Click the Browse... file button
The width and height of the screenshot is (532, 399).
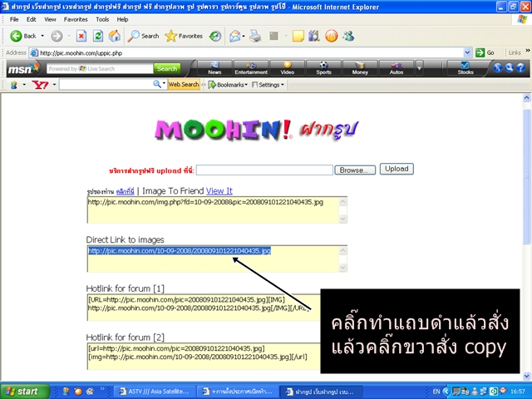[x=355, y=170]
